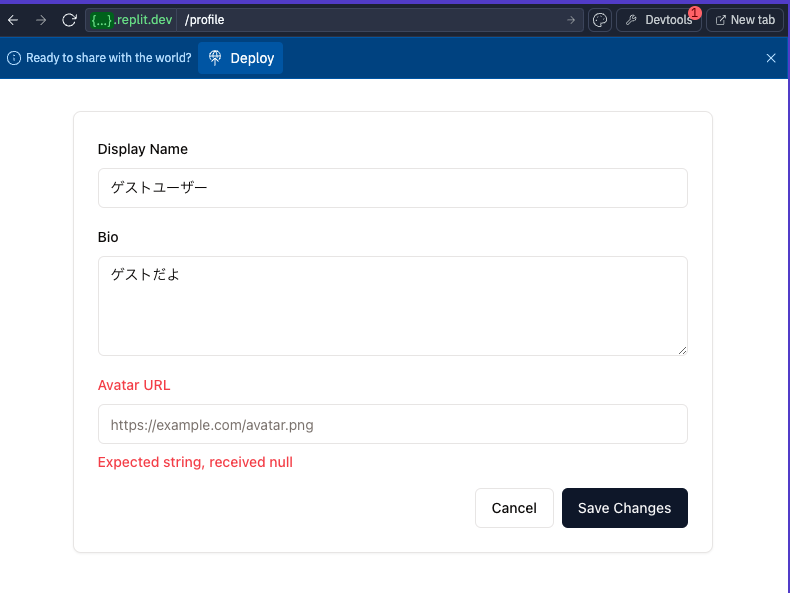This screenshot has height=593, width=790.
Task: Grab the Bio textarea resize handle
Action: 682,350
